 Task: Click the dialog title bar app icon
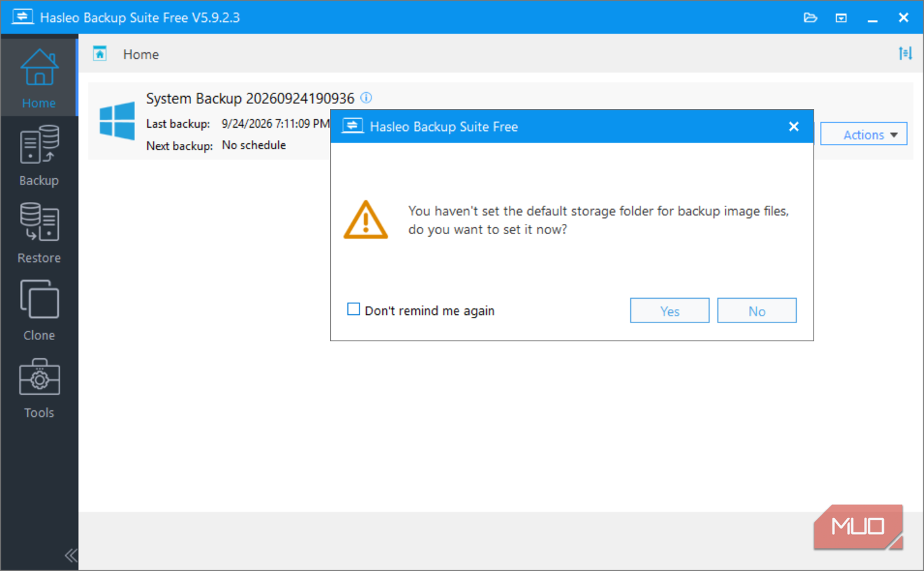[353, 126]
